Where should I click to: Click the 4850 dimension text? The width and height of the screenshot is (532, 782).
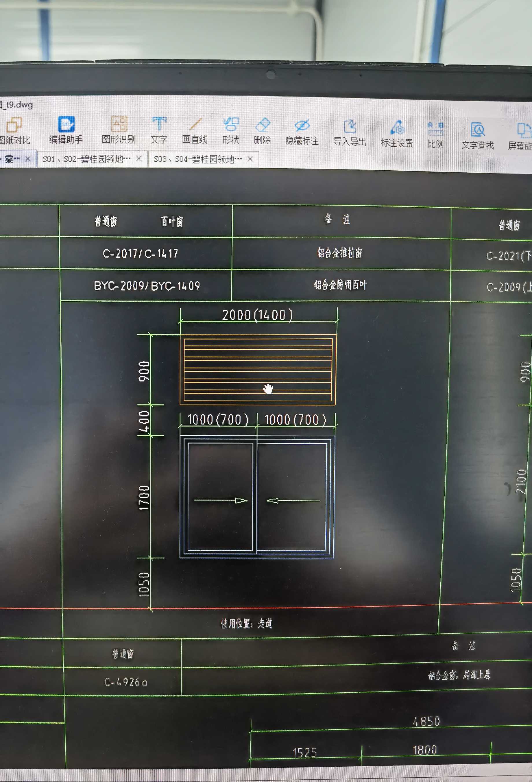pyautogui.click(x=426, y=721)
